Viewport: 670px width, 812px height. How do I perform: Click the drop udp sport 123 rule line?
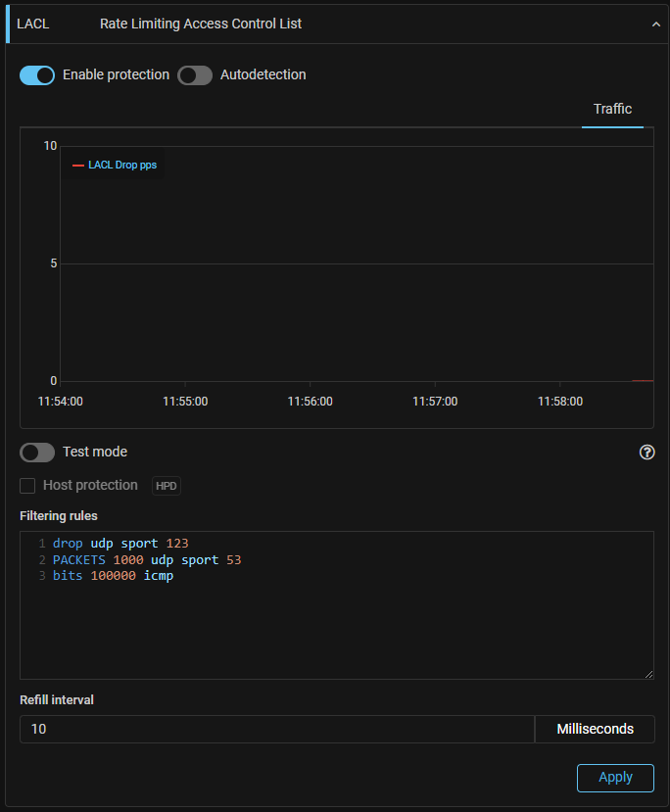120,543
